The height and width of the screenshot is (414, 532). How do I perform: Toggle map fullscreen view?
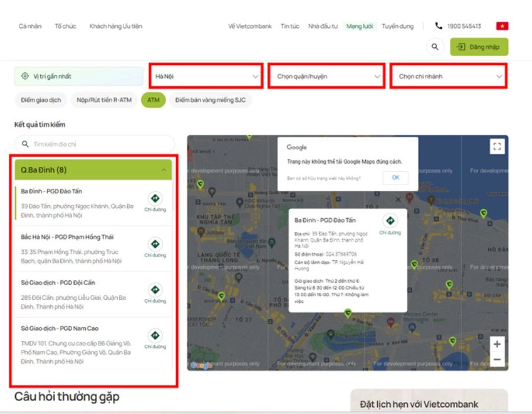[x=497, y=147]
